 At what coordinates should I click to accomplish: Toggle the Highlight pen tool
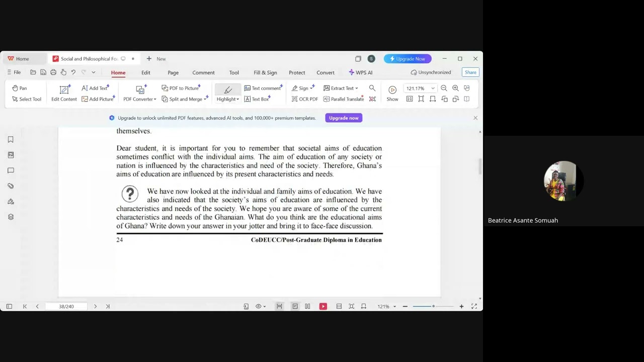pyautogui.click(x=228, y=89)
